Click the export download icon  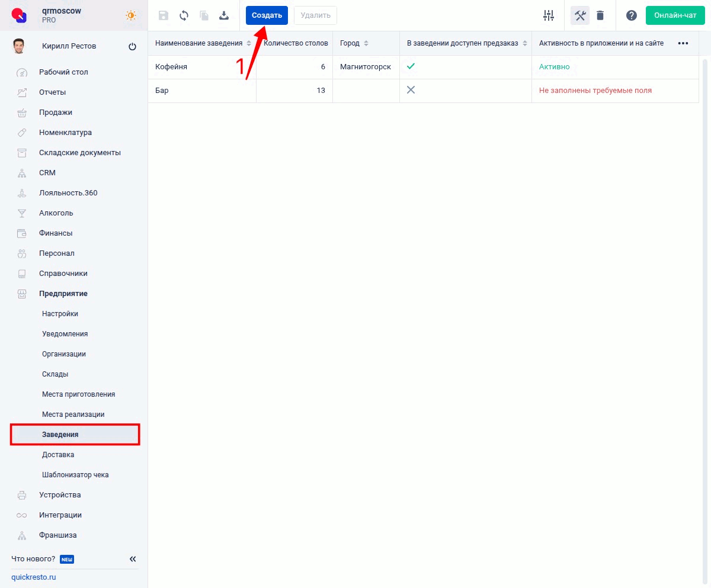(x=224, y=15)
